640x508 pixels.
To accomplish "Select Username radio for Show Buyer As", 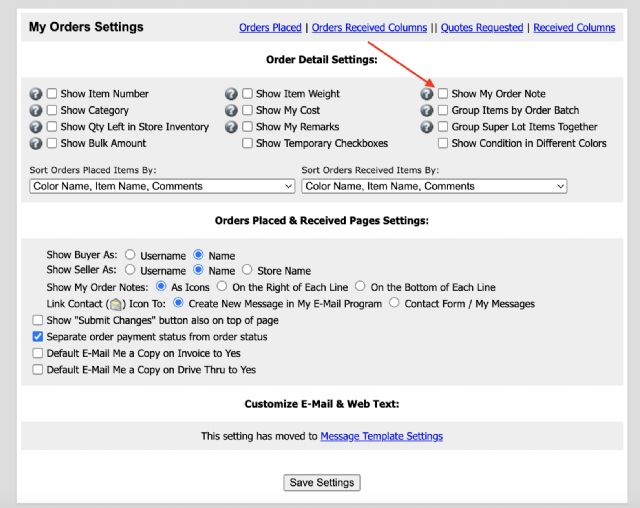I will point(130,255).
